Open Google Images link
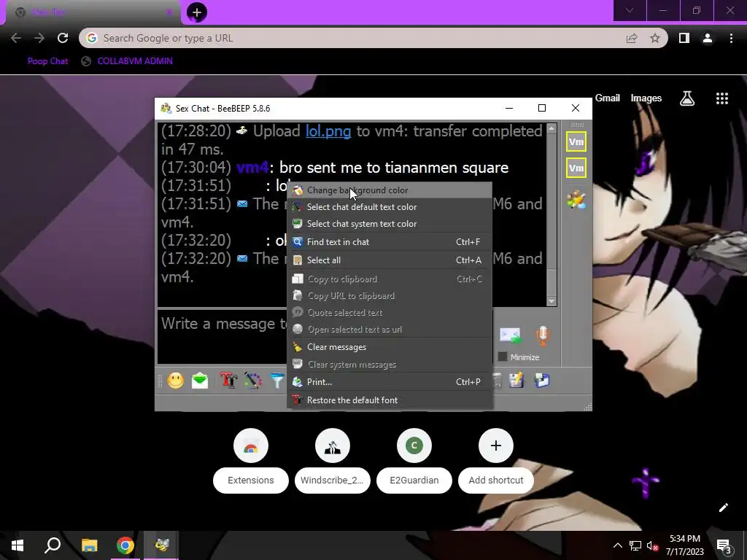Screen dimensions: 747x560 pyautogui.click(x=646, y=98)
